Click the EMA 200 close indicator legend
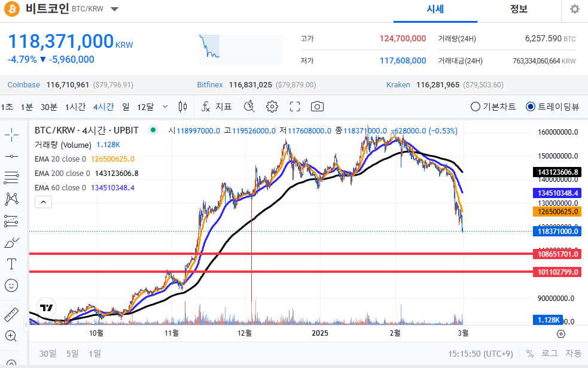Viewport: 588px width, 368px height. pyautogui.click(x=87, y=174)
